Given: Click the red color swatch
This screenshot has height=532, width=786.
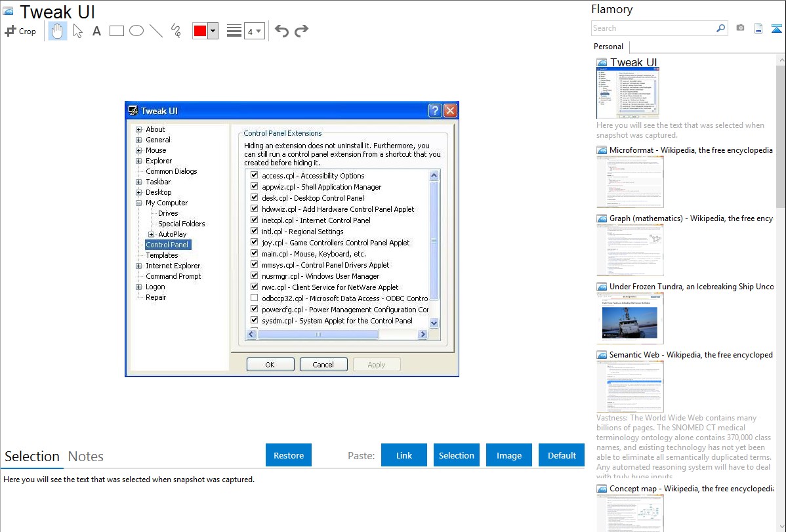Looking at the screenshot, I should point(200,31).
